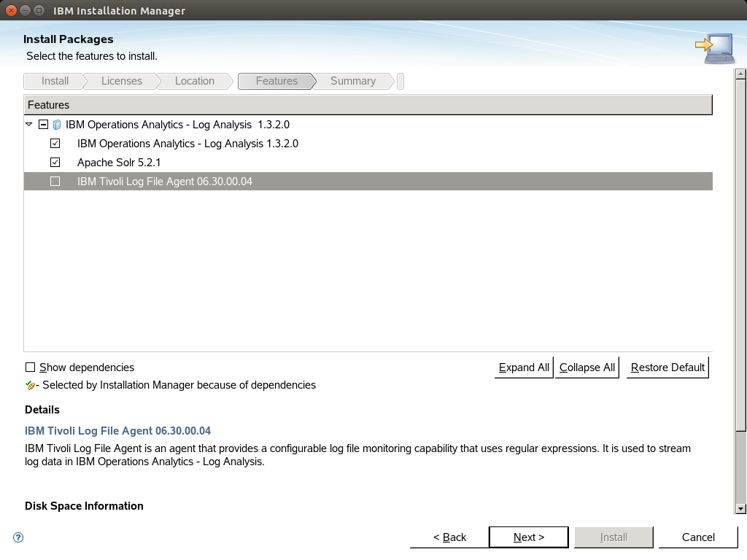Screen dimensions: 747x560
Task: Click the Features column header
Action: [x=368, y=105]
